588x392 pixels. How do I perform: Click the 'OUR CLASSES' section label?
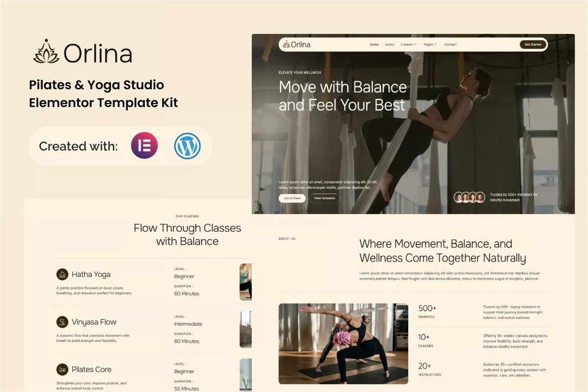pyautogui.click(x=187, y=216)
